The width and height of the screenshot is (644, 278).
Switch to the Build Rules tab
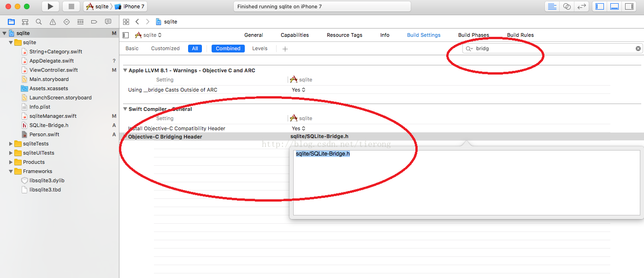520,35
